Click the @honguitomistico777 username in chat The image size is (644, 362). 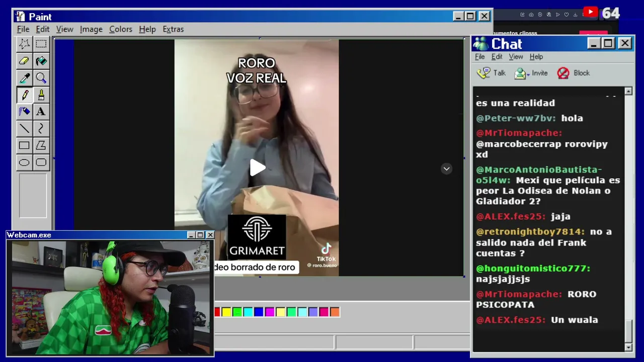pyautogui.click(x=533, y=269)
